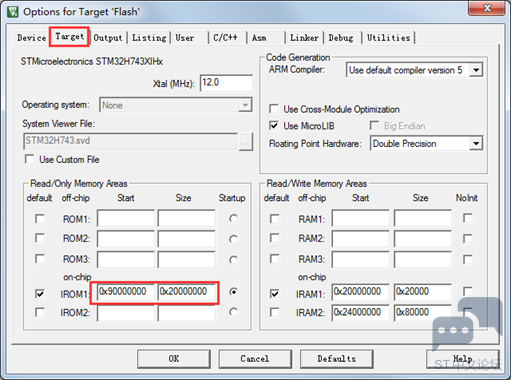Click the RAM1 Start field
Viewport: 511px width, 380px height.
361,218
